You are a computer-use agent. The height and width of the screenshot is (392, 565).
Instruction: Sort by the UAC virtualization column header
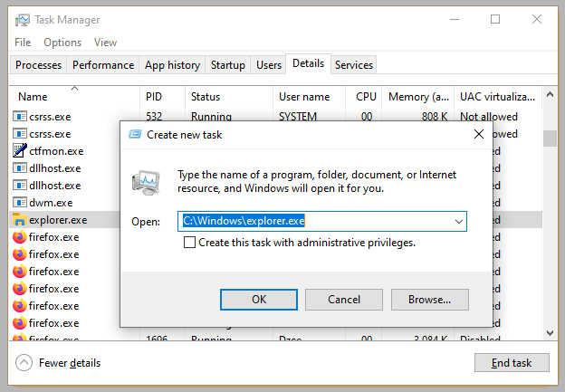point(498,97)
